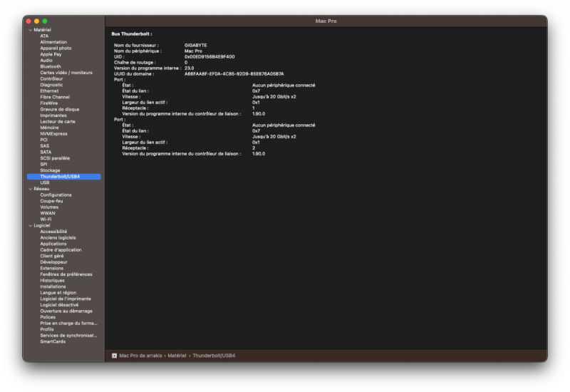Select Contrôleur in the sidebar
Image resolution: width=570 pixels, height=392 pixels.
[x=51, y=79]
